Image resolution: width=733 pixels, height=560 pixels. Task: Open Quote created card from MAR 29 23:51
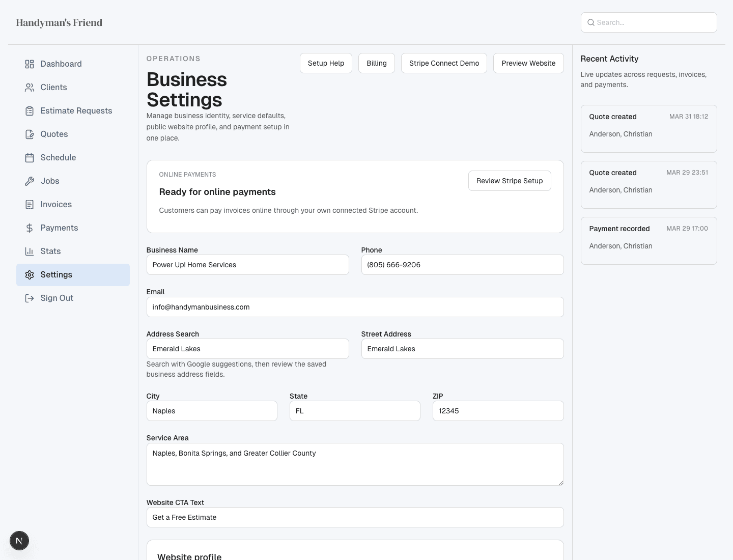click(649, 185)
